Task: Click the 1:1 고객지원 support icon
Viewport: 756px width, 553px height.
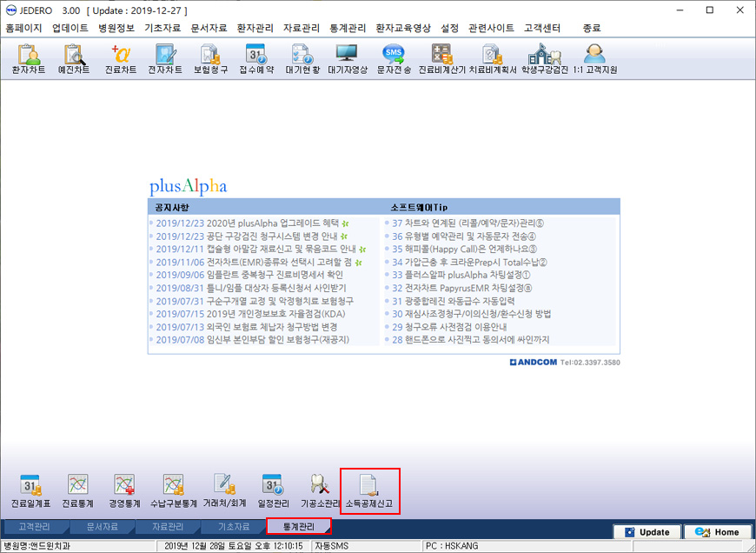Action: [x=595, y=59]
